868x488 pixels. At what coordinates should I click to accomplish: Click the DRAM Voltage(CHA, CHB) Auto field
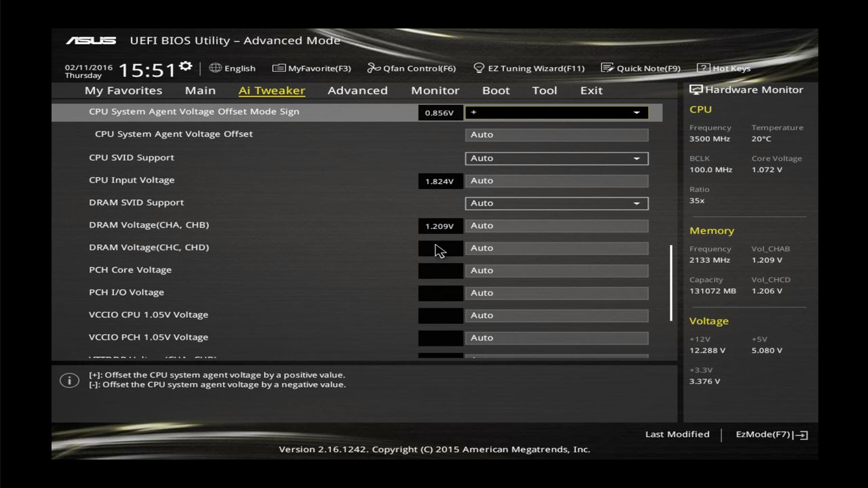(x=557, y=225)
